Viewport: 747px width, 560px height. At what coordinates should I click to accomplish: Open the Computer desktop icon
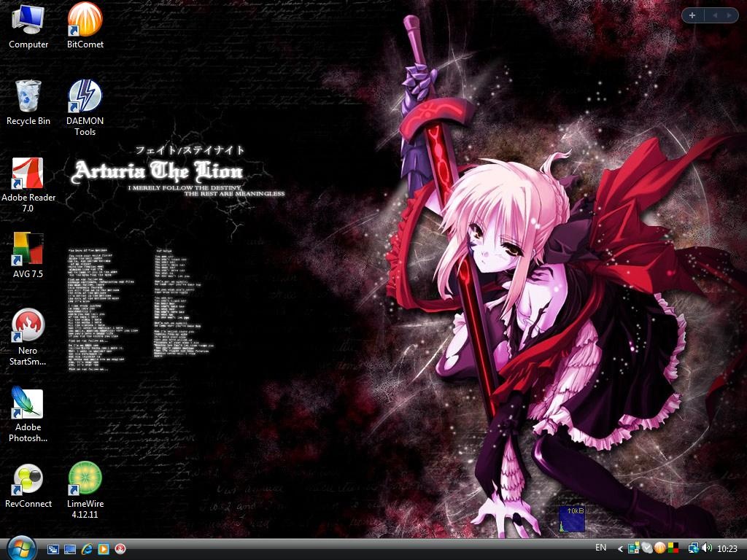coord(28,26)
